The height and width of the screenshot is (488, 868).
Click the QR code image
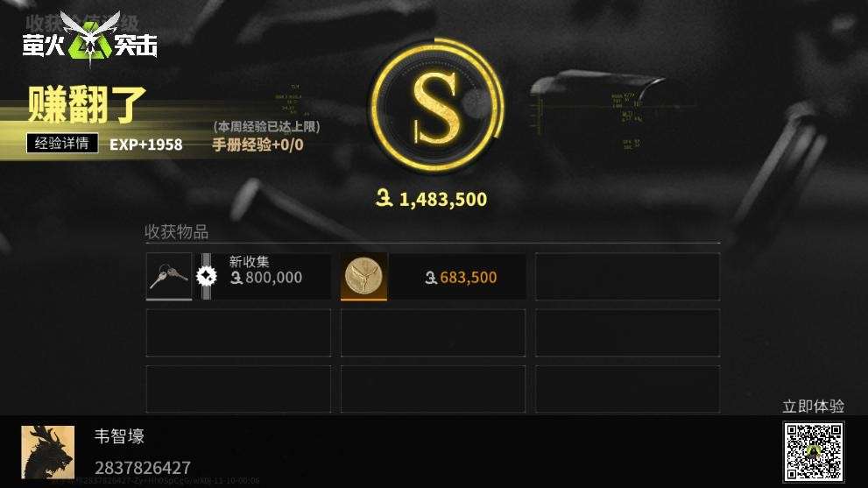pyautogui.click(x=813, y=451)
